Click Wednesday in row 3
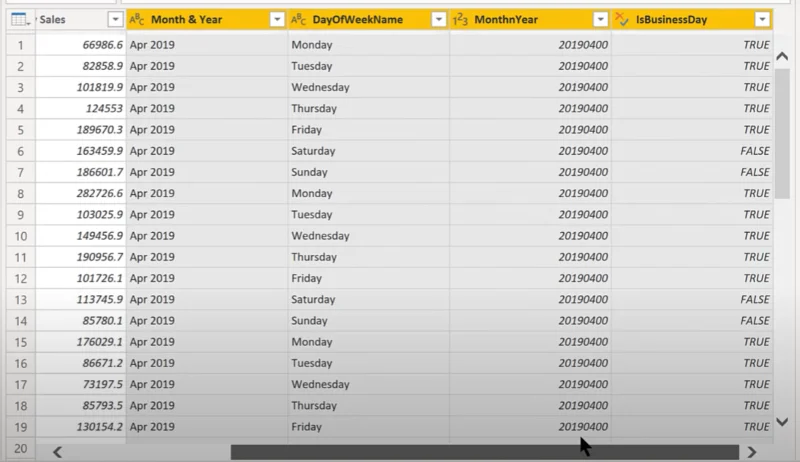 tap(320, 87)
